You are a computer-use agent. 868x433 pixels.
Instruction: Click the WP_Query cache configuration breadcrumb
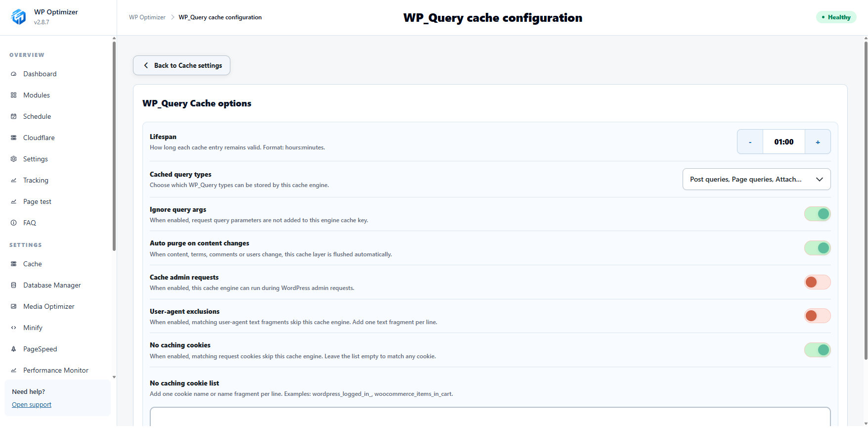220,17
